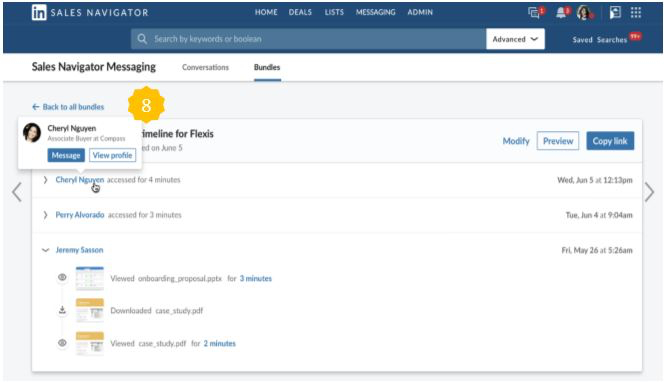The height and width of the screenshot is (382, 664).
Task: Open the MESSAGING menu
Action: (x=376, y=12)
